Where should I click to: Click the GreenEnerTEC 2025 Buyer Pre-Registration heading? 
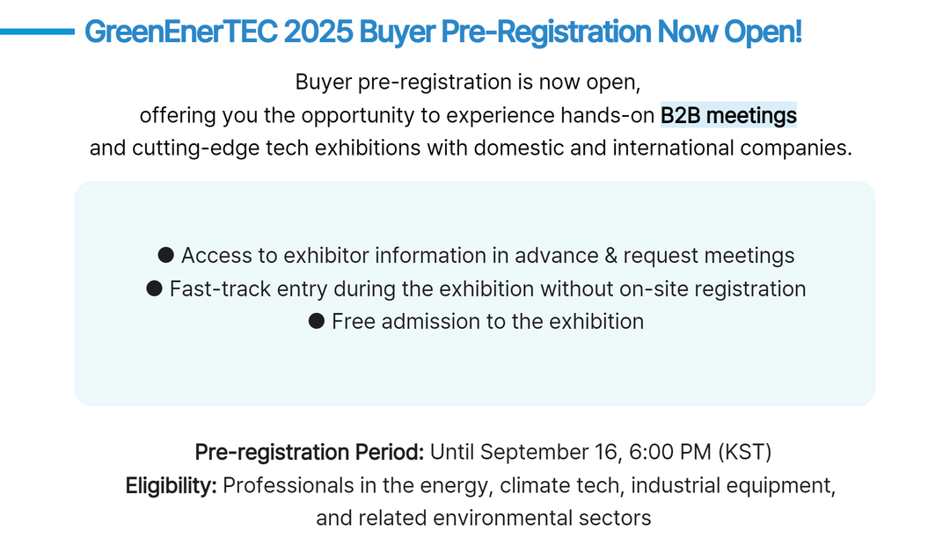click(442, 32)
